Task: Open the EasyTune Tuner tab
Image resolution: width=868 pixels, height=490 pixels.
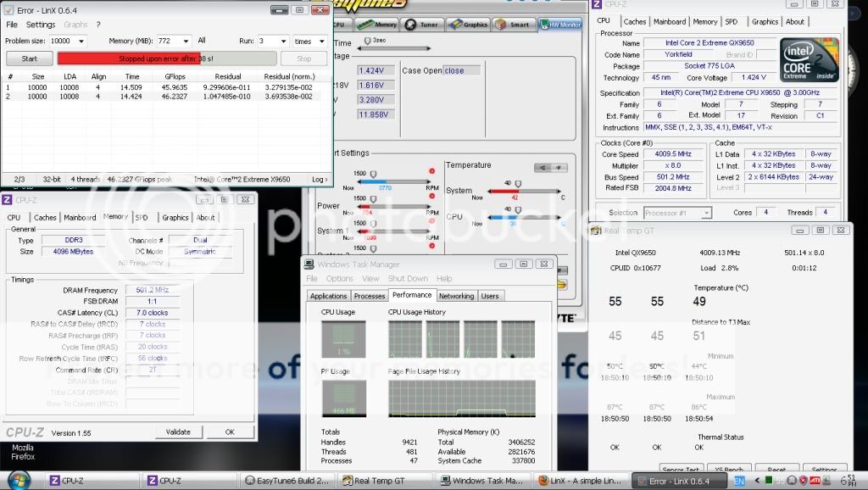Action: click(x=423, y=25)
